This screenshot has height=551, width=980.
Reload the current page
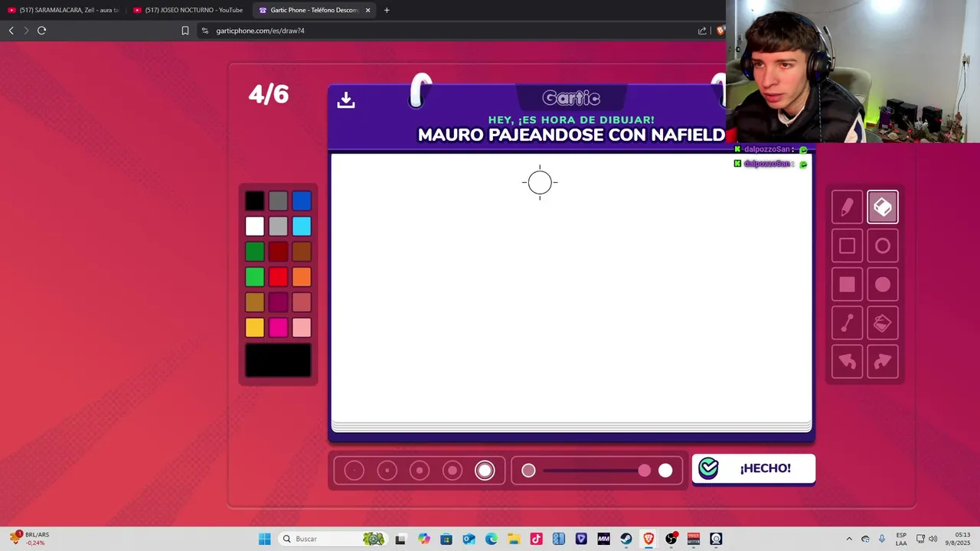[x=42, y=31]
